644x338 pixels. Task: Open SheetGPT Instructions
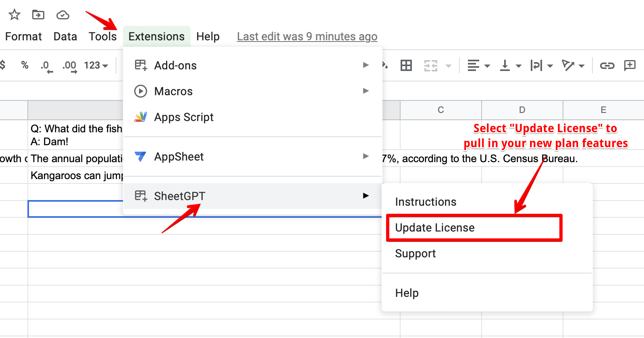(x=426, y=202)
